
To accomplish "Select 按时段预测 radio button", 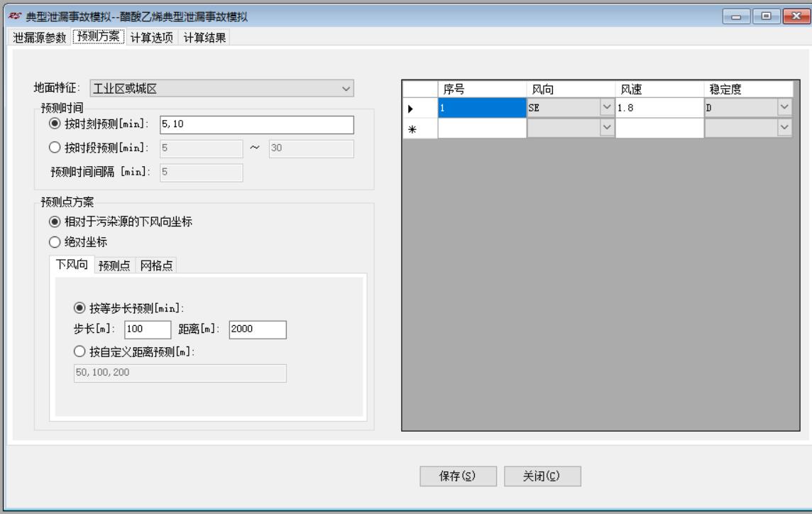I will click(x=55, y=148).
